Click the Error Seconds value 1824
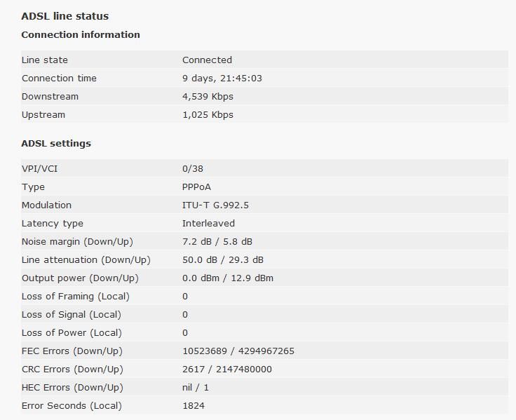The image size is (516, 420). point(193,406)
